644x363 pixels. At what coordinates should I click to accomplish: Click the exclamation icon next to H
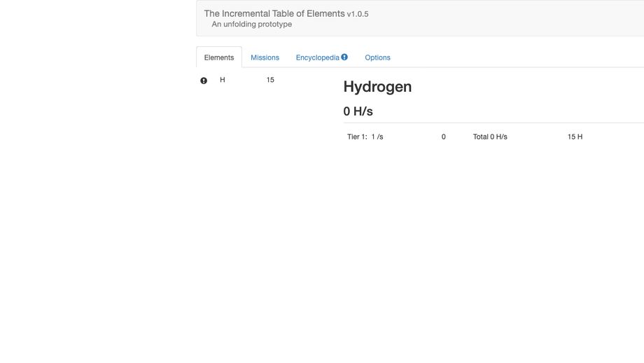[204, 81]
